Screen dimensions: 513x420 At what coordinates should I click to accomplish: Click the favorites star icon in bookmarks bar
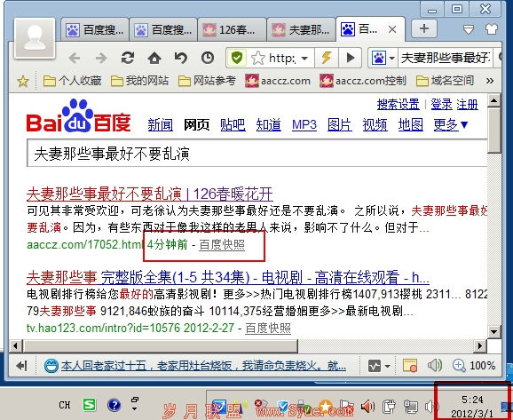(23, 81)
